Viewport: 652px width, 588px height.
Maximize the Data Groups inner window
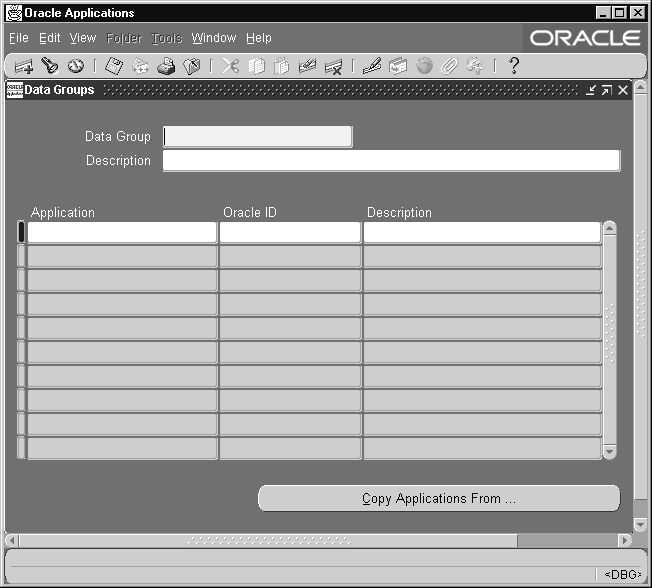[x=607, y=90]
